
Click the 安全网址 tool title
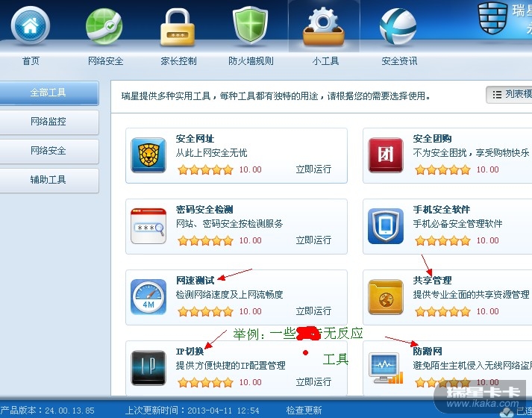(x=195, y=139)
